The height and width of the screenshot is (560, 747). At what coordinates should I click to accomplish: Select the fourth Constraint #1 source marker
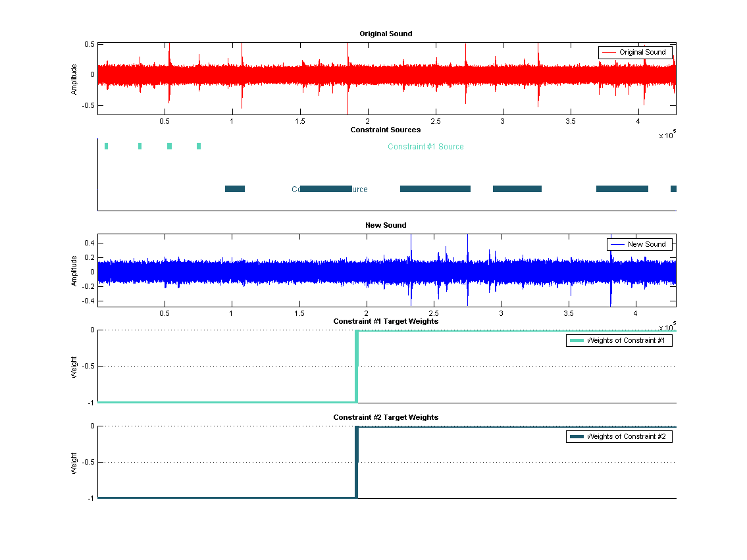tap(199, 146)
